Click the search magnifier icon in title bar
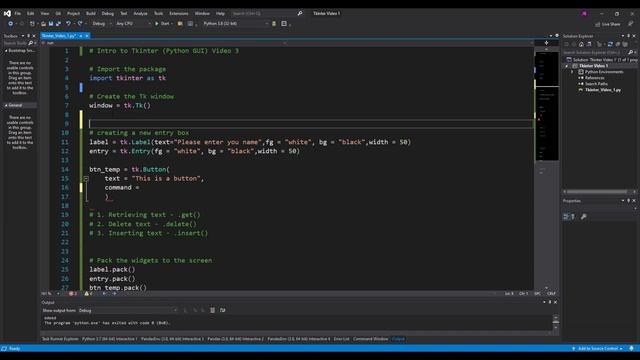 pos(300,13)
